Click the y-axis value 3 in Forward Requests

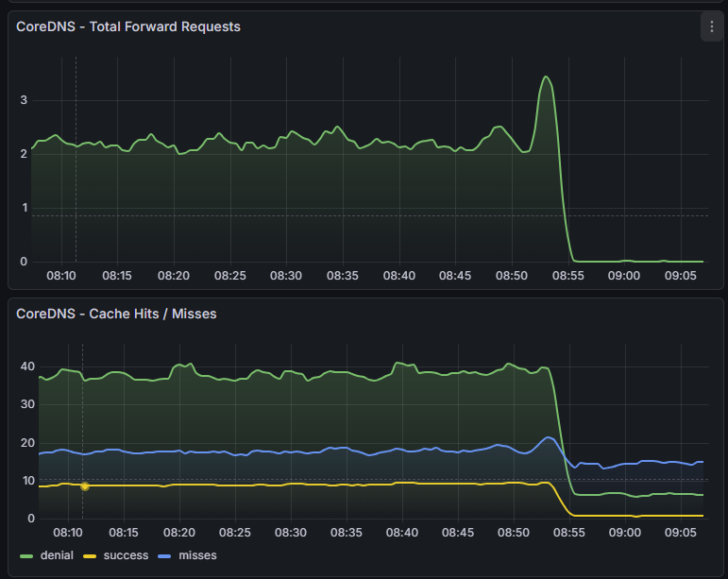[x=24, y=100]
